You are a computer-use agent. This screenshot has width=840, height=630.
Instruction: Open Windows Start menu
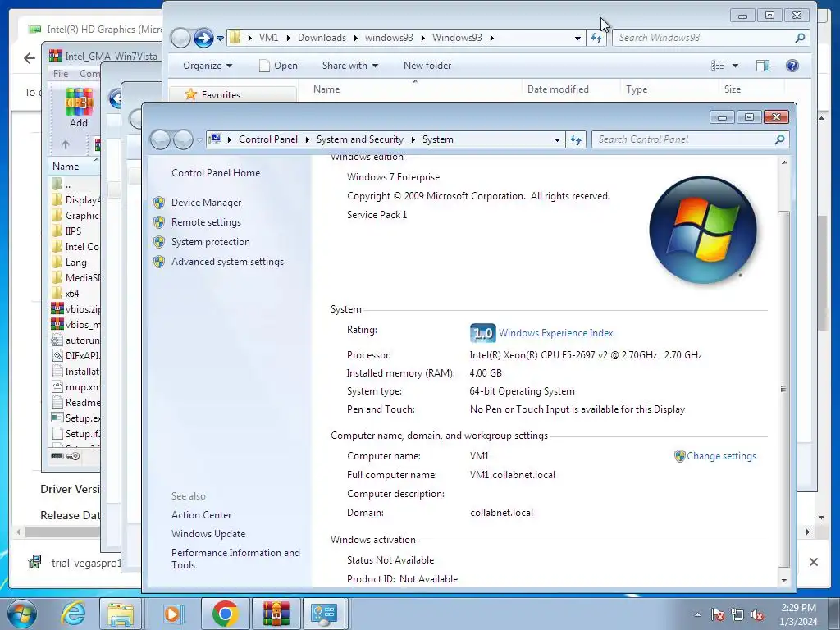[22, 614]
